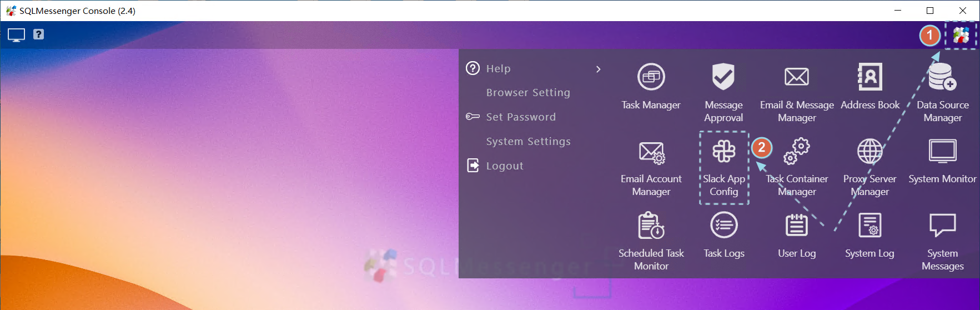Close the SQLMessenger Console window

963,11
